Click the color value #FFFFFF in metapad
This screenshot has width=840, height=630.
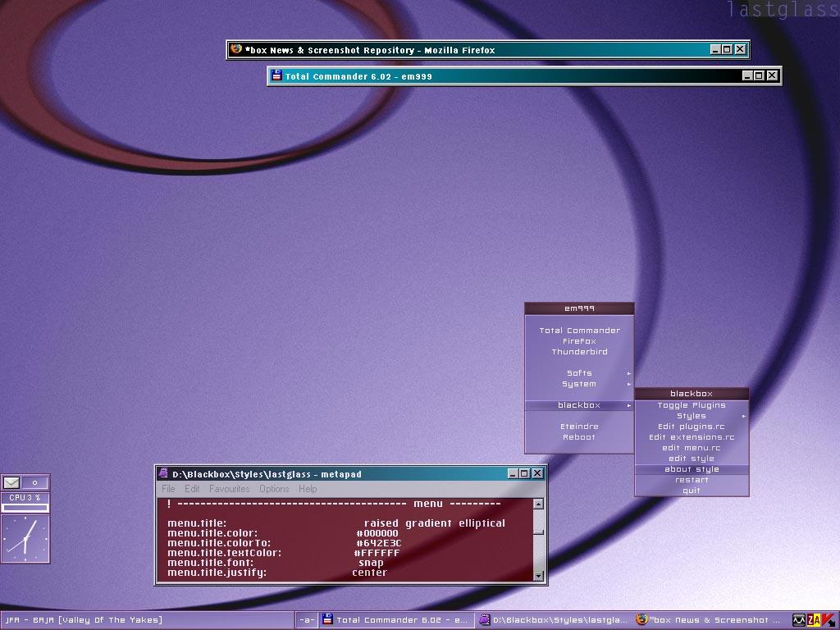[x=377, y=553]
